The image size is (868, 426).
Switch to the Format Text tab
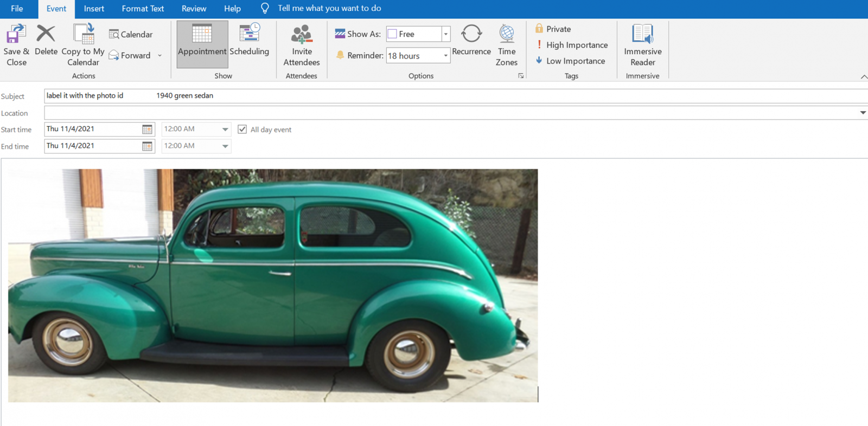pos(143,9)
